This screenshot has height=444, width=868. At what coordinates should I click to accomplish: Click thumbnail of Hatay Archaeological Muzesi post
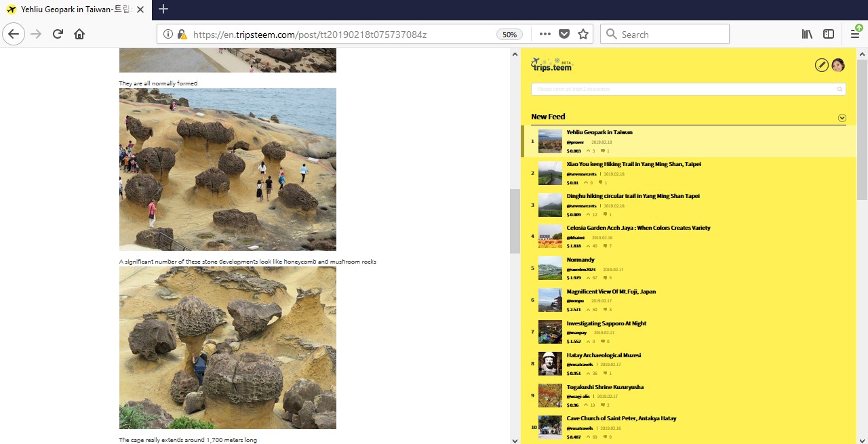(x=550, y=363)
